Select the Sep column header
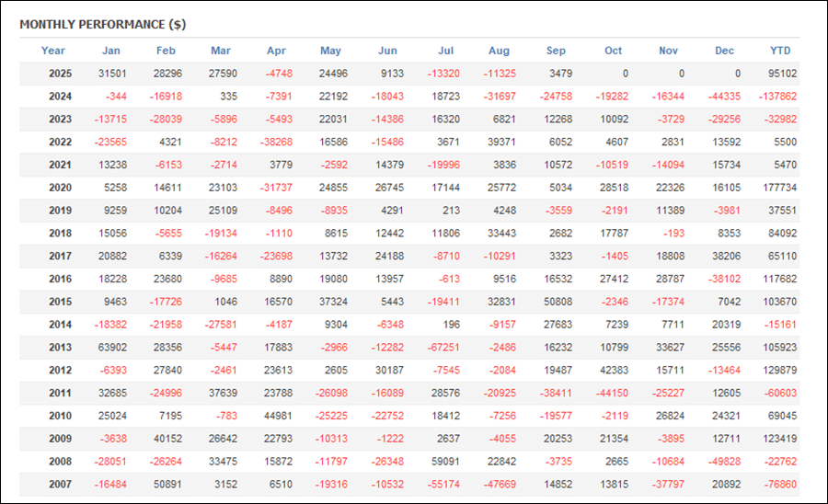This screenshot has width=828, height=504. point(556,51)
